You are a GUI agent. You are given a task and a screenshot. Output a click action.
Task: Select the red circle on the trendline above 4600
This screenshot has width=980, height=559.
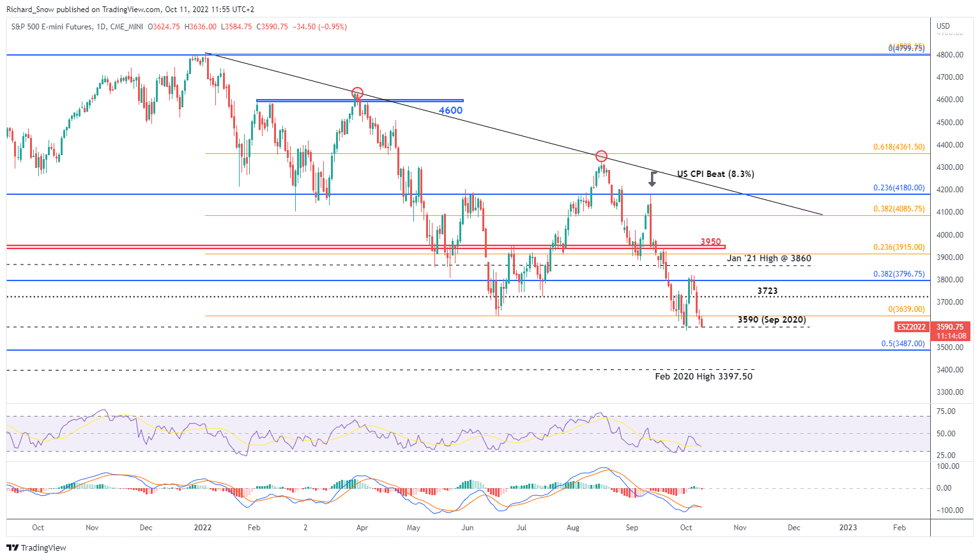[x=357, y=93]
